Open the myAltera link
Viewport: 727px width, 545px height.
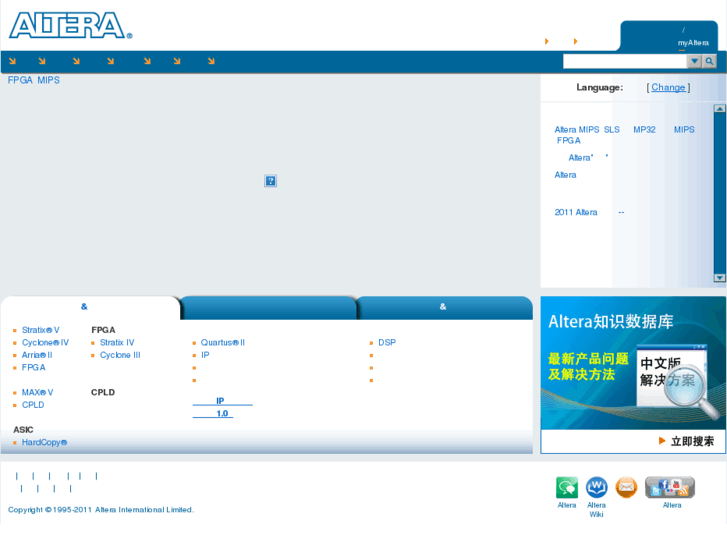[x=693, y=43]
